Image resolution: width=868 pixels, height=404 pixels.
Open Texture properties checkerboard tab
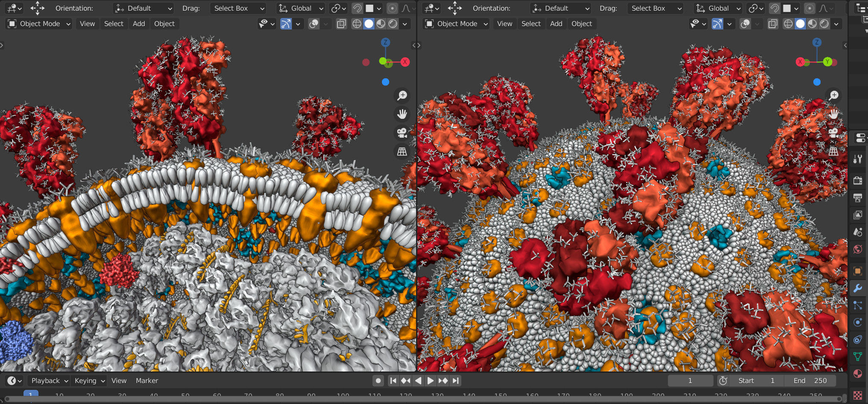[858, 395]
